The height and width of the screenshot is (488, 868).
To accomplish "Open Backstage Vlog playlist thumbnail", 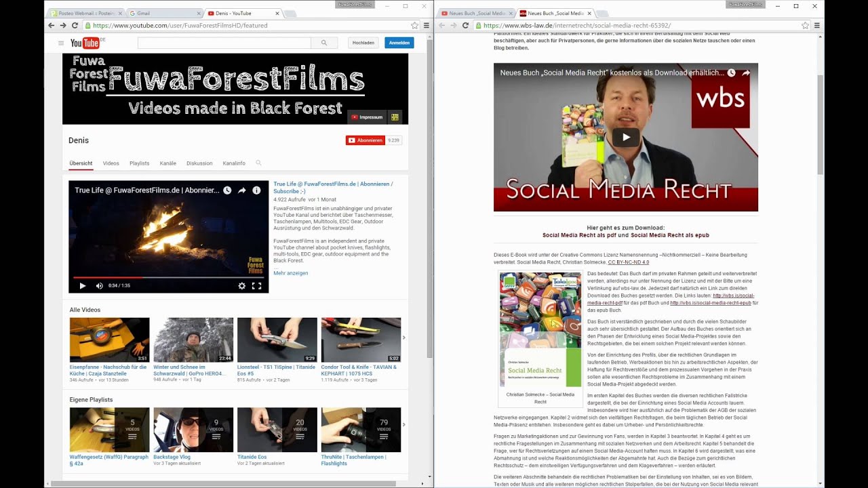I will 193,430.
